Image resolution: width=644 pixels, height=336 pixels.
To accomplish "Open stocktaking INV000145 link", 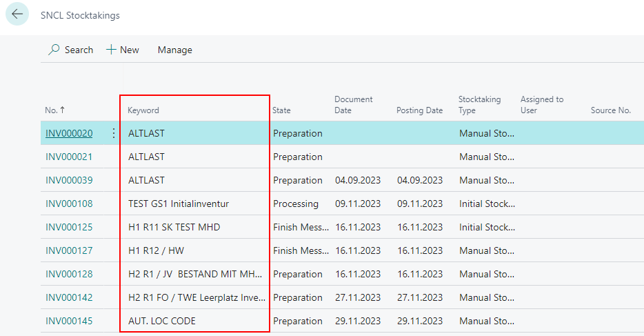I will pos(69,321).
